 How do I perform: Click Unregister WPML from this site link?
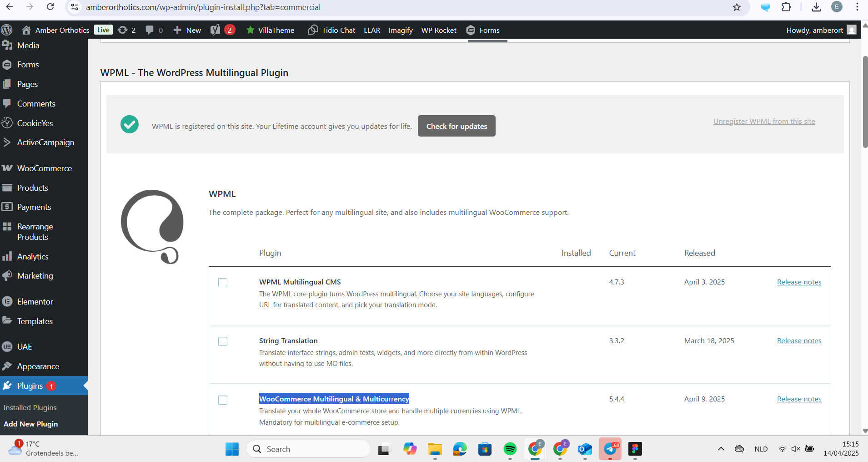pyautogui.click(x=764, y=122)
